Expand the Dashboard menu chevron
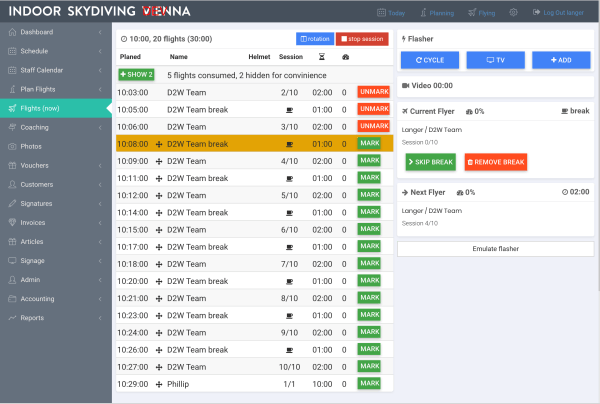Screen dimensions: 600x404 [100, 32]
